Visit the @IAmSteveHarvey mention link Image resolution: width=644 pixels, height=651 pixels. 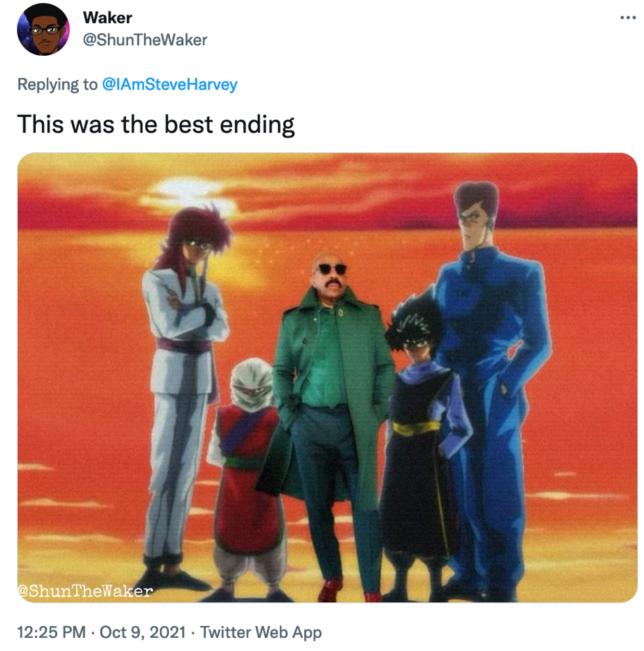170,84
